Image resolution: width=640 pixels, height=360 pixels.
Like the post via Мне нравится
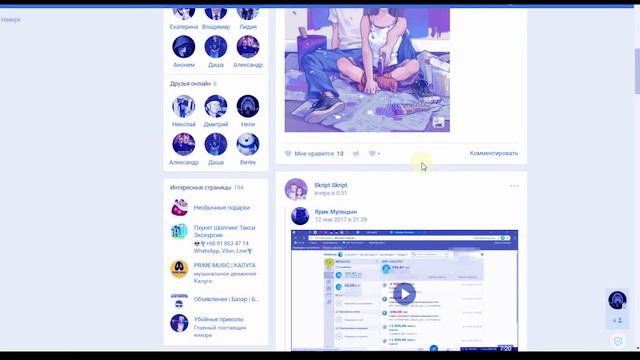(314, 153)
